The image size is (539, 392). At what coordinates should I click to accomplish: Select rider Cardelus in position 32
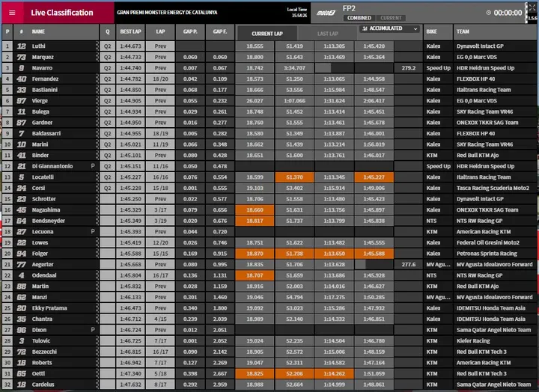click(43, 385)
